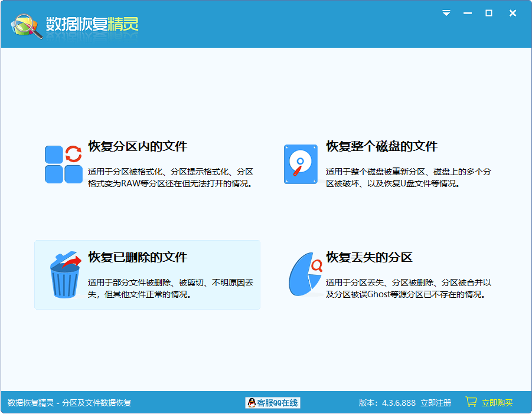Select 恢复丢失的分区 heading
Image resolution: width=532 pixels, height=414 pixels.
pos(369,257)
